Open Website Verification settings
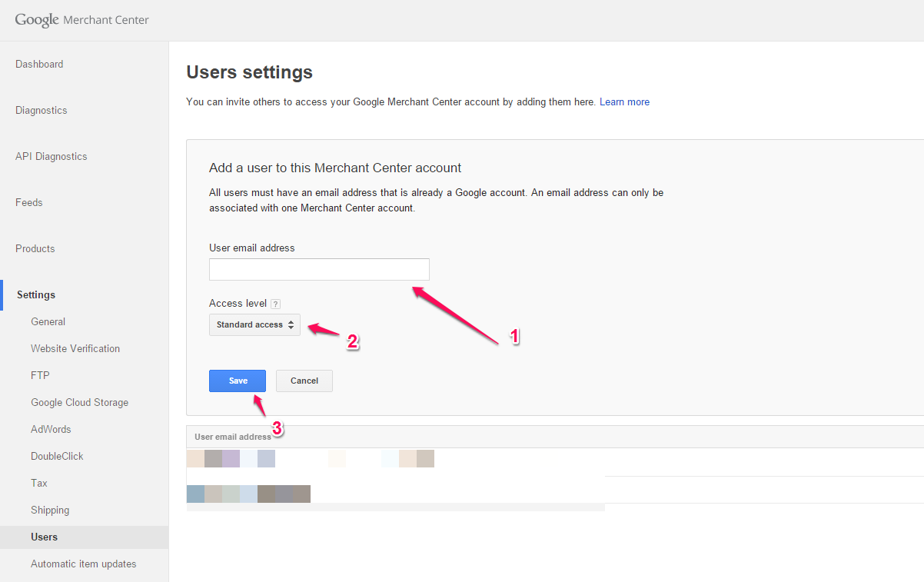This screenshot has width=924, height=582. 75,348
